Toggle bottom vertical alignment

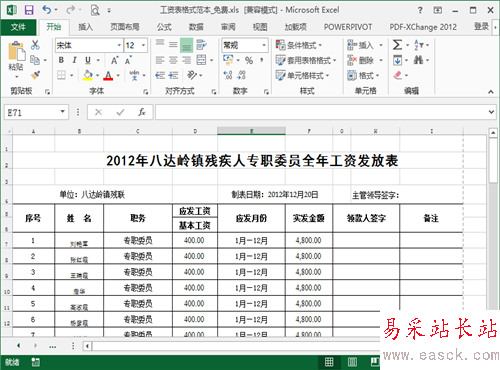(186, 45)
